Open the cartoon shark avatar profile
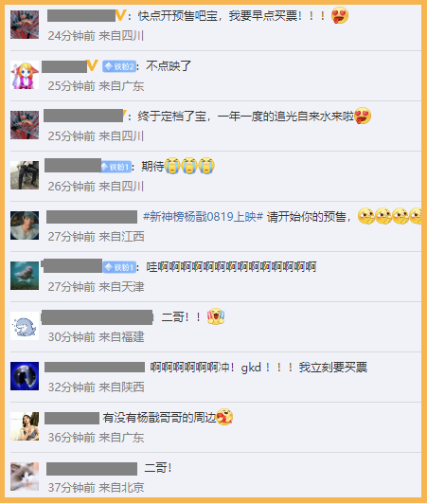The width and height of the screenshot is (427, 504). point(25,326)
